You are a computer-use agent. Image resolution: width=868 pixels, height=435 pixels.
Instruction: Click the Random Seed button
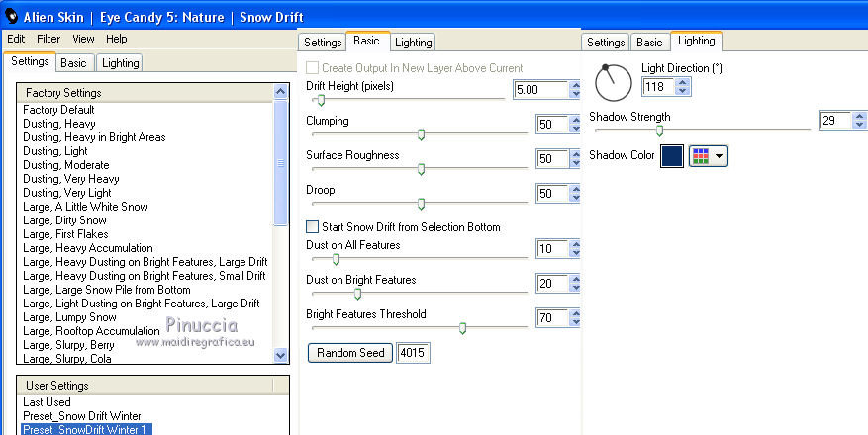(x=349, y=353)
